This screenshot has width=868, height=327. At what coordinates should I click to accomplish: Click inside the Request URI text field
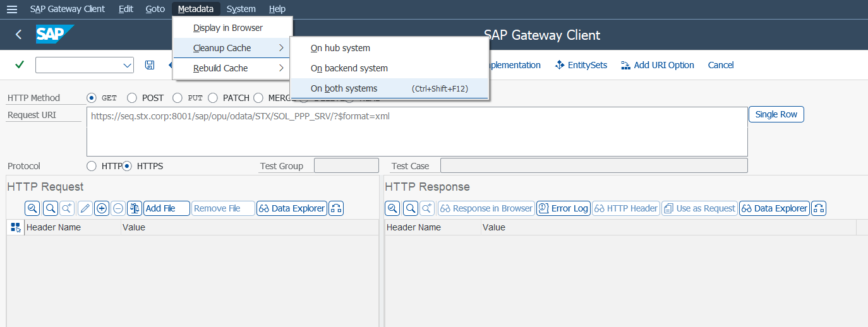(417, 131)
